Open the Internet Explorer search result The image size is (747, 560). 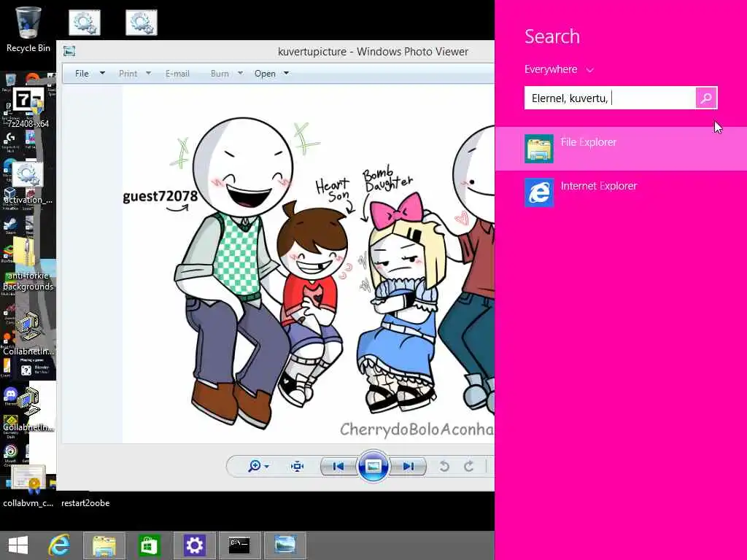point(621,192)
